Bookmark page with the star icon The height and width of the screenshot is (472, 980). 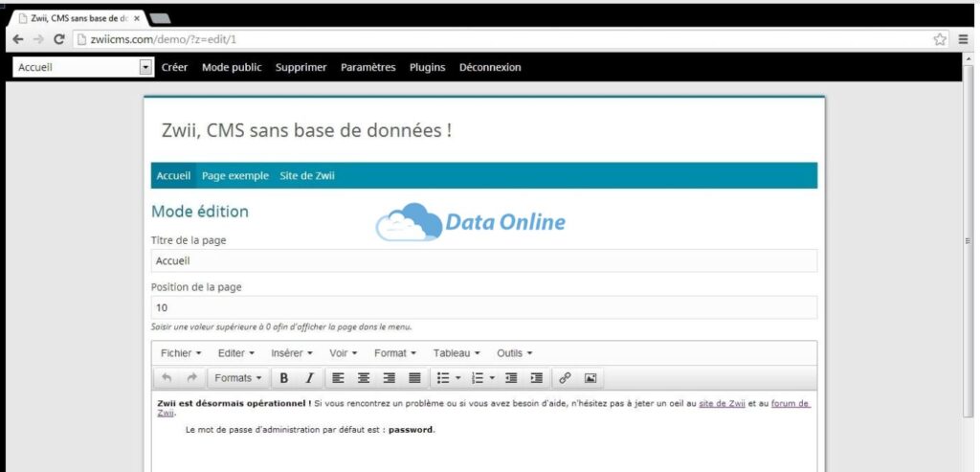click(x=940, y=39)
